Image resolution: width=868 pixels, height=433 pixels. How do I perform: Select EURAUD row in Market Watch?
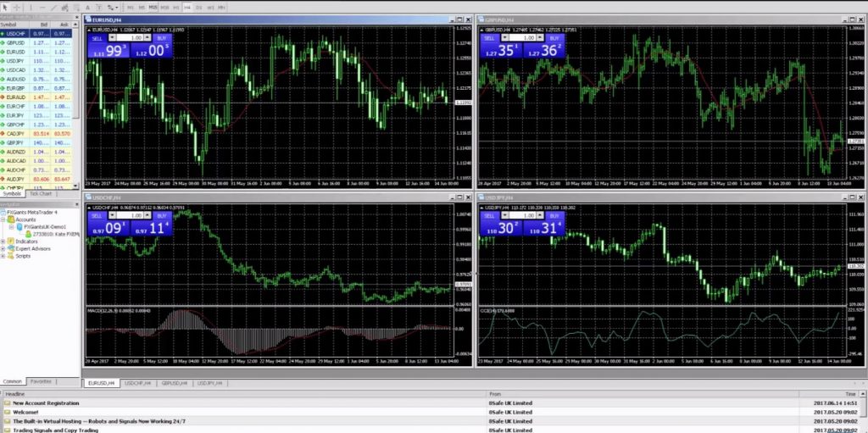pos(36,97)
